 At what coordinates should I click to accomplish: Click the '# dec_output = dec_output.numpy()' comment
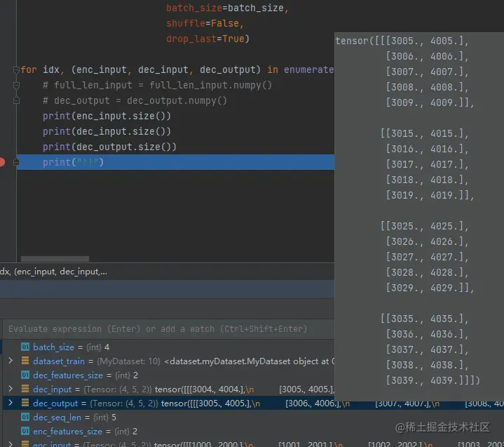(135, 100)
